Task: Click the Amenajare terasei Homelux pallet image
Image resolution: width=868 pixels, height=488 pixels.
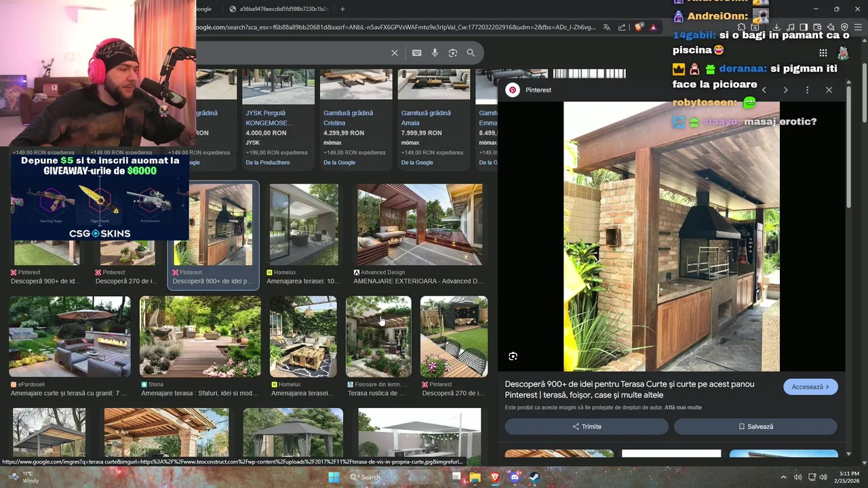Action: [x=303, y=336]
